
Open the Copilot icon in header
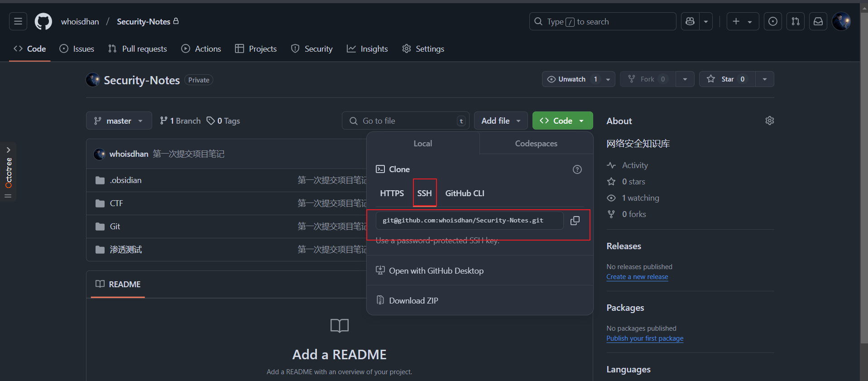pos(690,21)
